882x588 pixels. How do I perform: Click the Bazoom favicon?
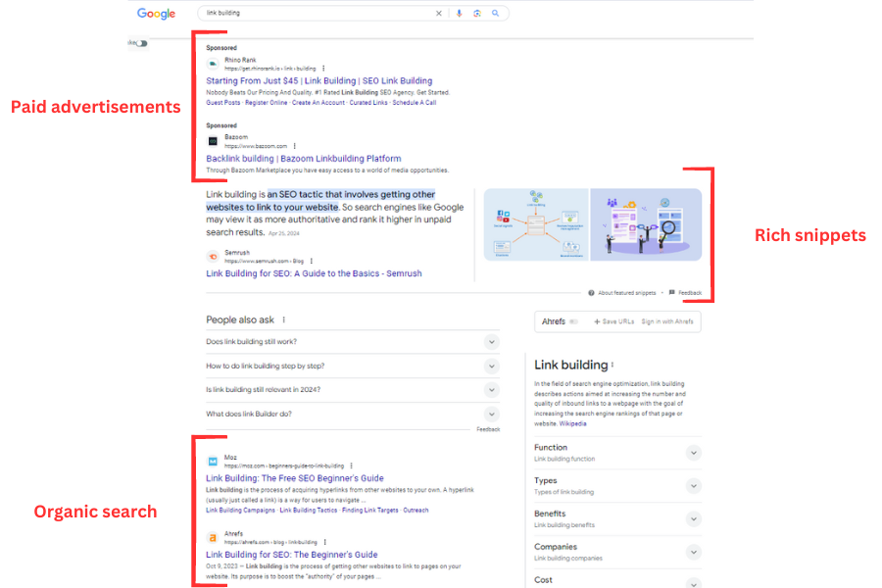[x=213, y=141]
